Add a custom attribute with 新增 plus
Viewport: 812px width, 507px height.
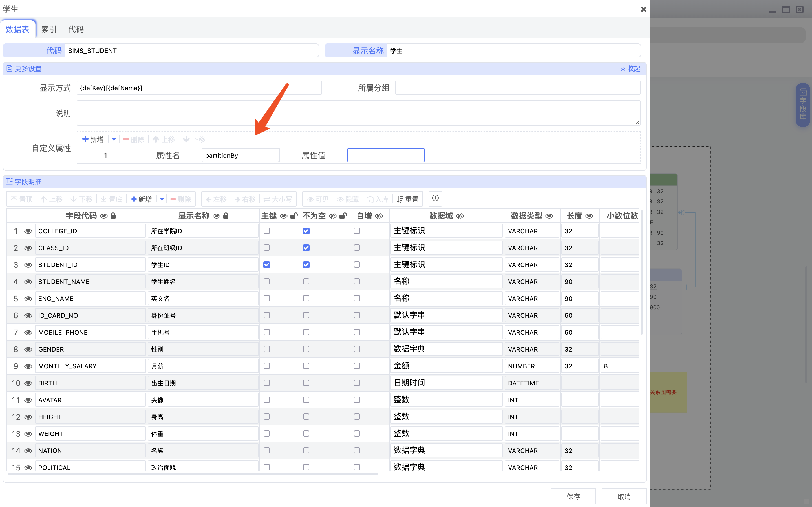[93, 139]
